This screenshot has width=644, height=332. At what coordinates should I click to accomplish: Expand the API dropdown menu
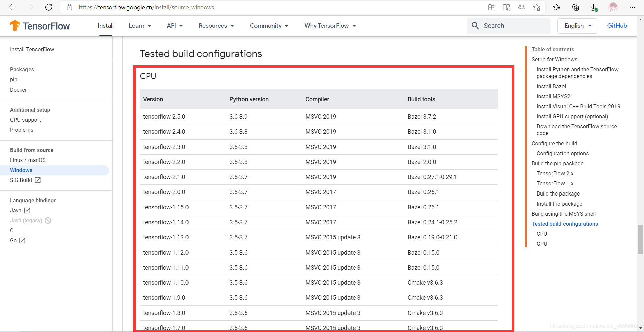click(175, 26)
